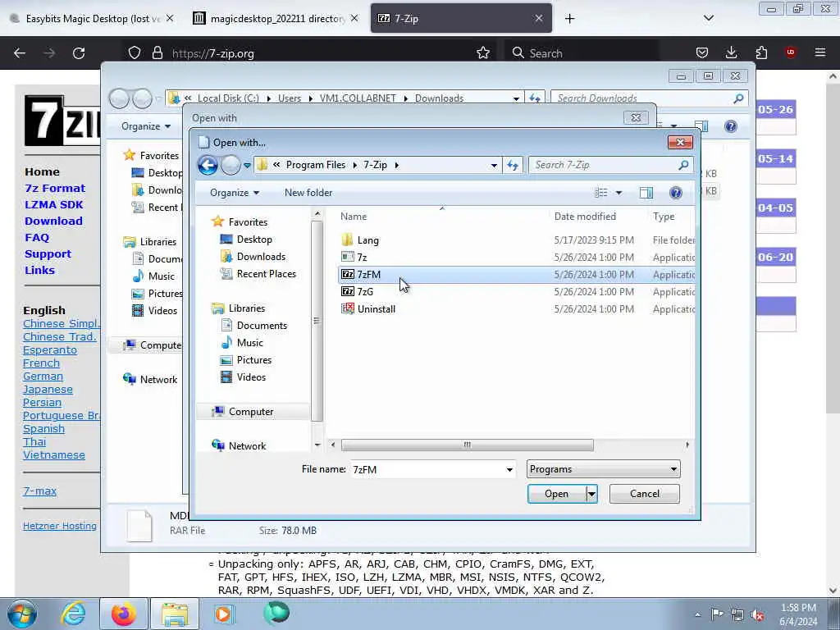
Task: Expand Organize menu in Downloads window
Action: [x=146, y=126]
